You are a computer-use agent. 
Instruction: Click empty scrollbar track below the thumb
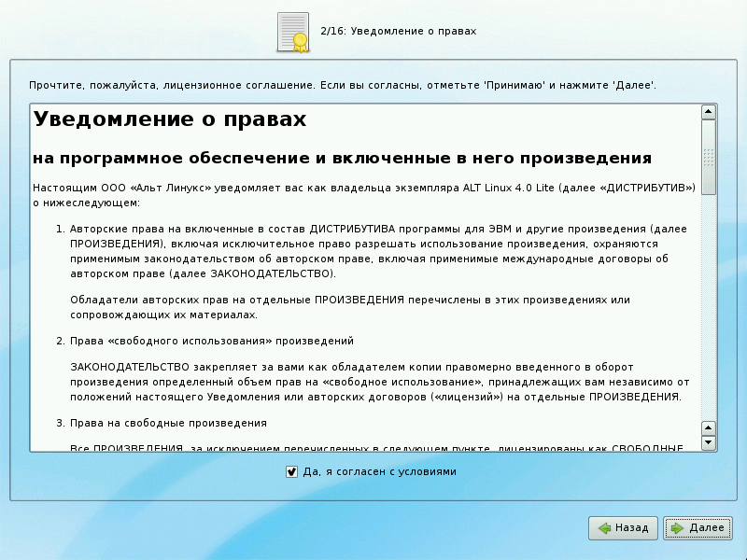[709, 308]
